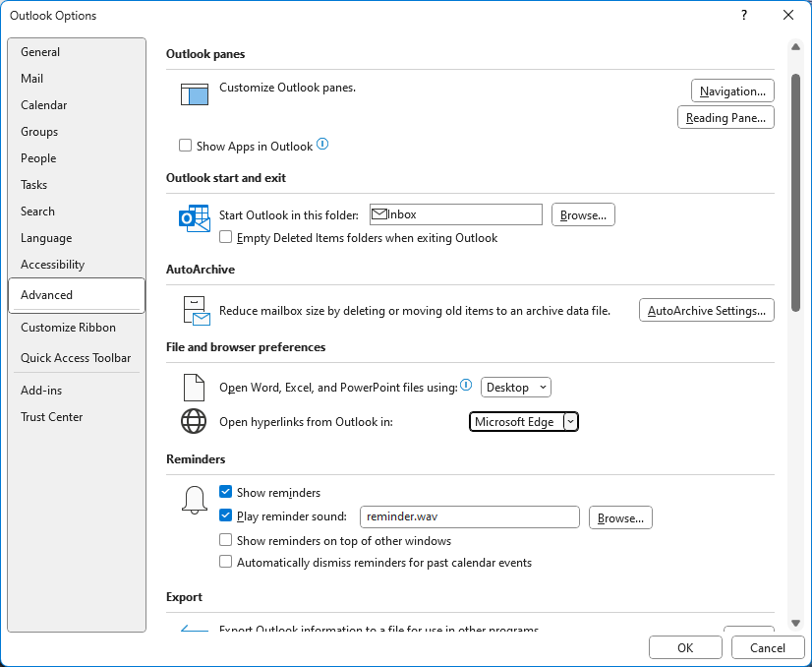The height and width of the screenshot is (667, 812).
Task: Click Browse... for reminder sound file
Action: coord(620,517)
